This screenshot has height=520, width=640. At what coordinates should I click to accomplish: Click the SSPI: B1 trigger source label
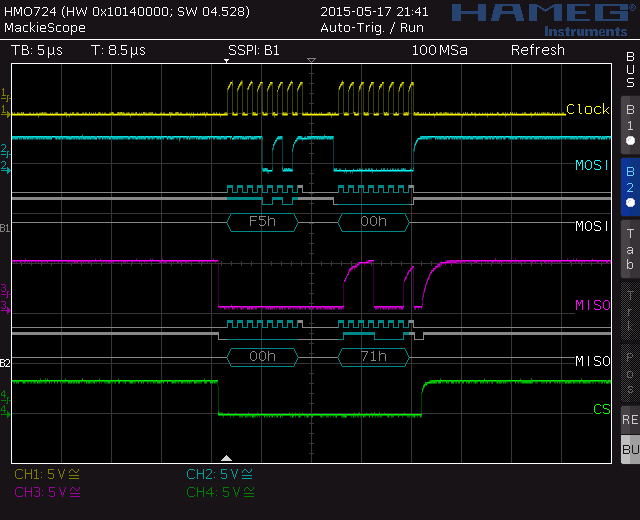[253, 51]
